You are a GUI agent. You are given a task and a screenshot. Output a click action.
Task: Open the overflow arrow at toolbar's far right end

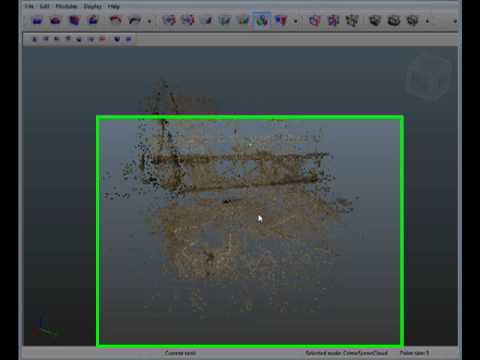tap(455, 21)
